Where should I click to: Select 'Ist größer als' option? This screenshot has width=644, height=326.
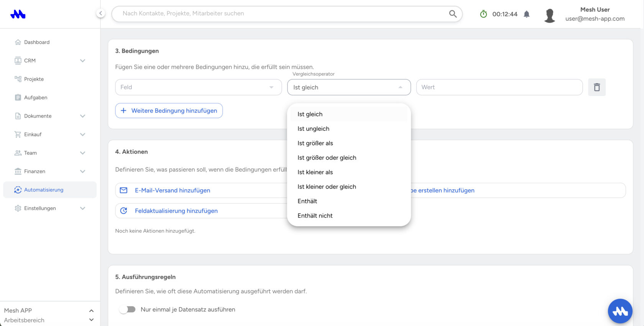tap(349, 143)
